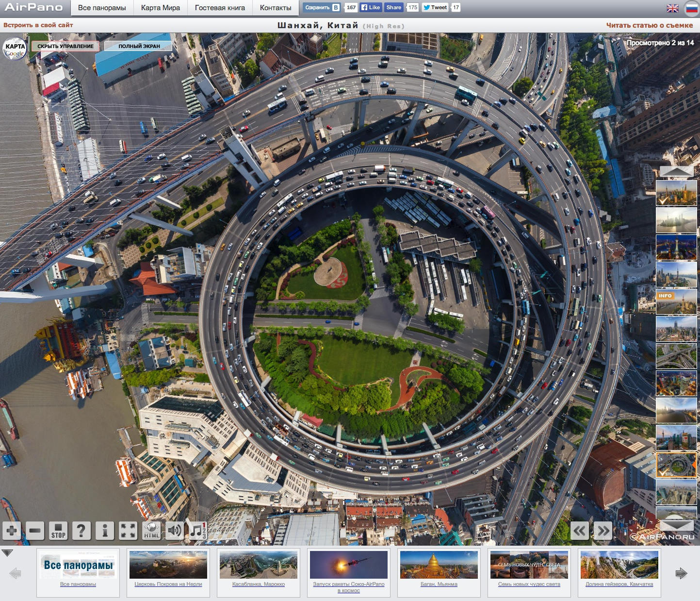This screenshot has width=700, height=601.
Task: Stop panorama auto-rotation with STOP button
Action: tap(58, 531)
